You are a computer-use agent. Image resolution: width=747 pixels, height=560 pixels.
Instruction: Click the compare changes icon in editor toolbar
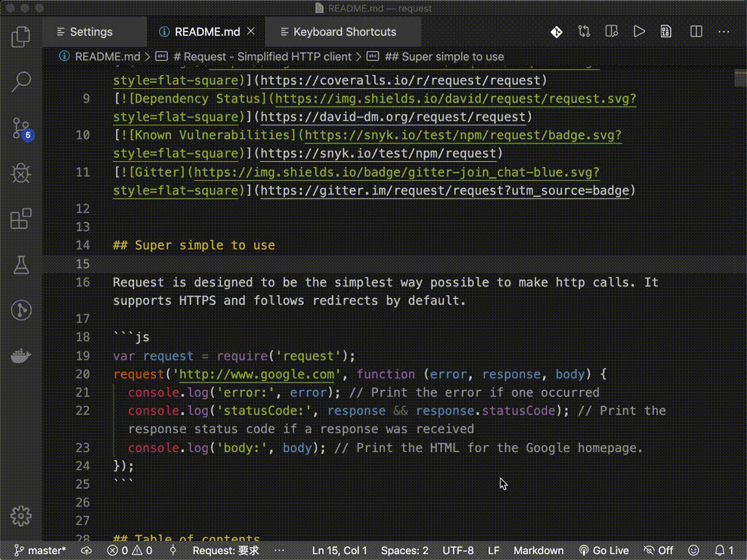tap(584, 32)
